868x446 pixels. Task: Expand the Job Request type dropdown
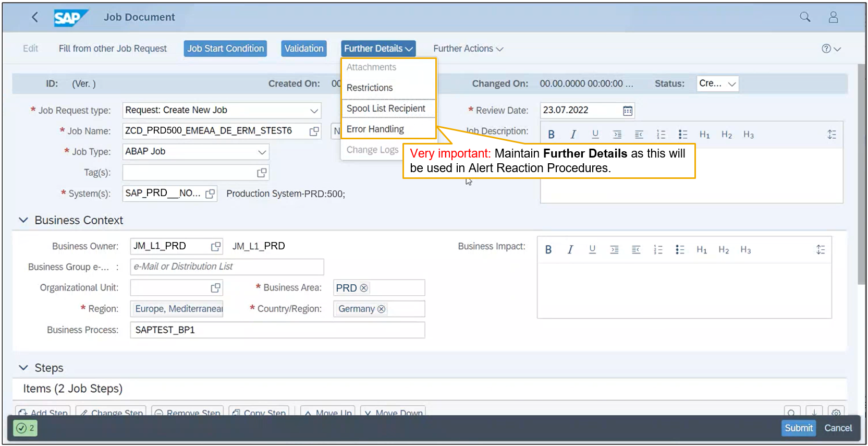tap(314, 111)
